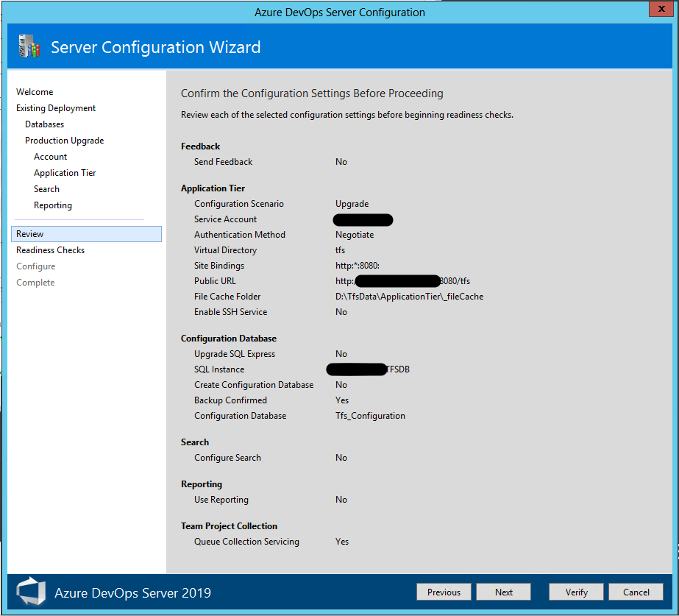Click the Azure DevOps Server 2019 logo
679x616 pixels.
coord(31,592)
